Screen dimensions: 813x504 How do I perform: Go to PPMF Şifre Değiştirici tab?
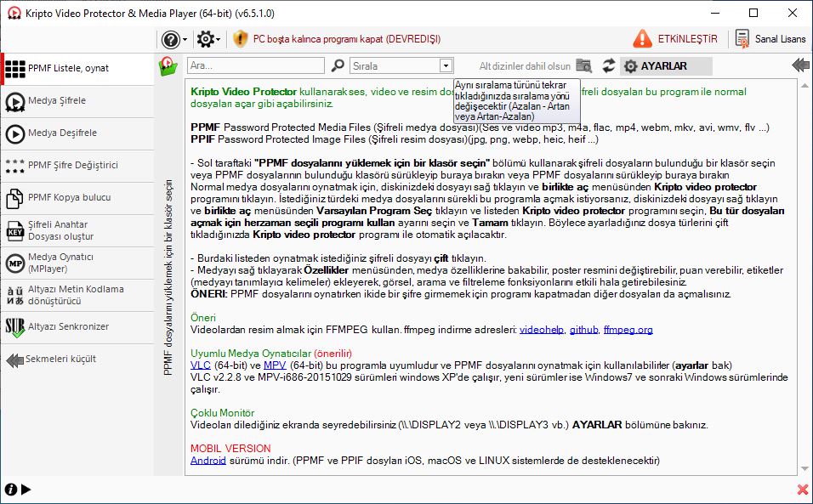tap(77, 165)
